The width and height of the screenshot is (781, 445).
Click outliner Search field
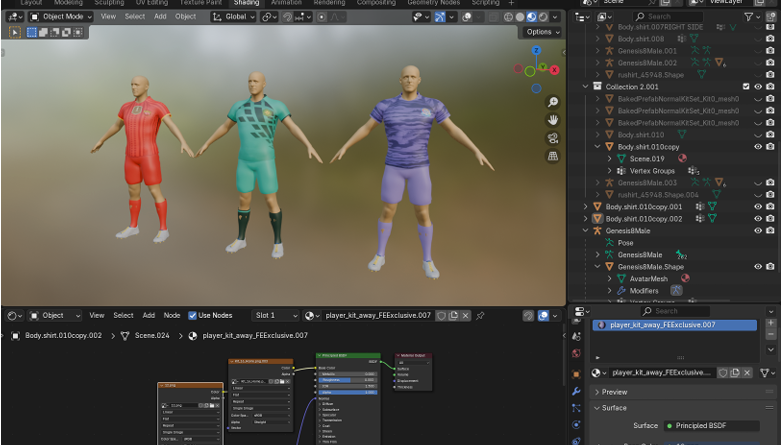[x=668, y=17]
